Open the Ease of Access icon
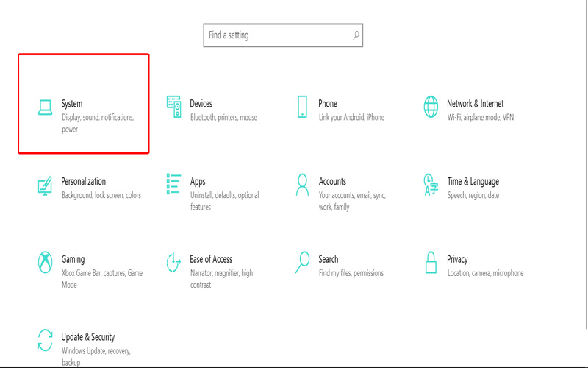Screen dimensions: 588x368 pyautogui.click(x=174, y=262)
